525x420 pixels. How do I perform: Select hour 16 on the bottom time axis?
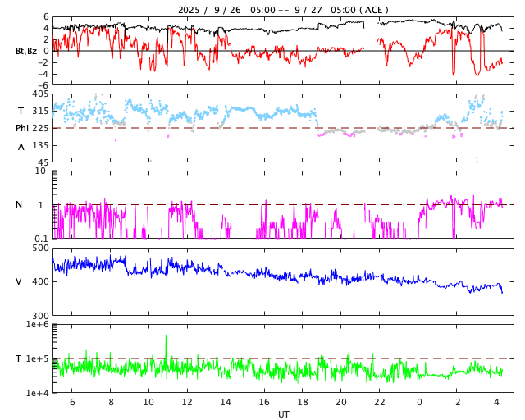264,402
